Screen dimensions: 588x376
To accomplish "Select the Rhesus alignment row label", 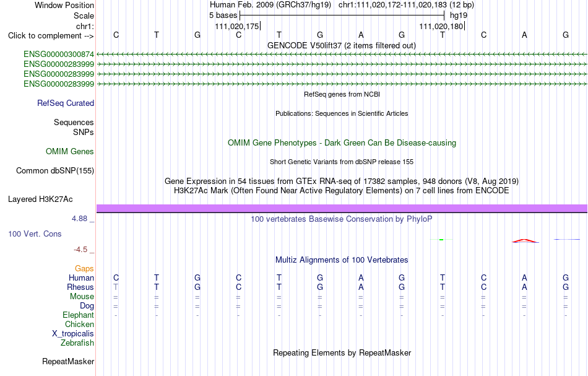I will tap(80, 287).
